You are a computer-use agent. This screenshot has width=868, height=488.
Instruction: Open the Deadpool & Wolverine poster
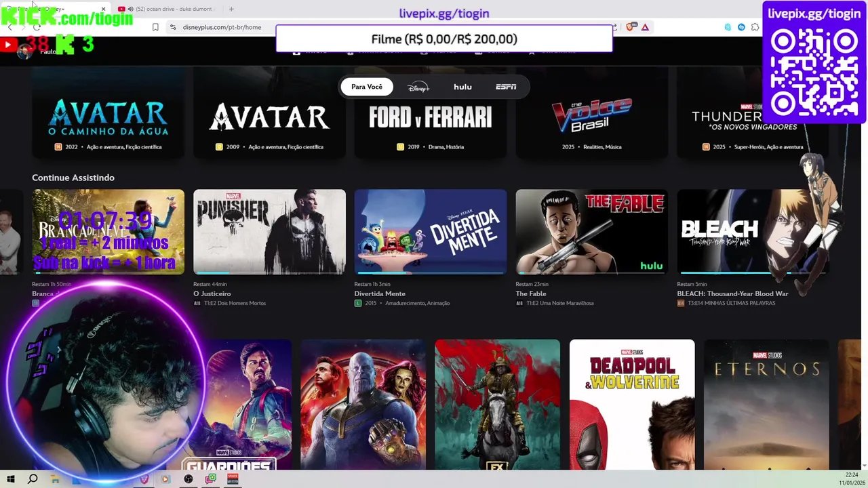(632, 405)
